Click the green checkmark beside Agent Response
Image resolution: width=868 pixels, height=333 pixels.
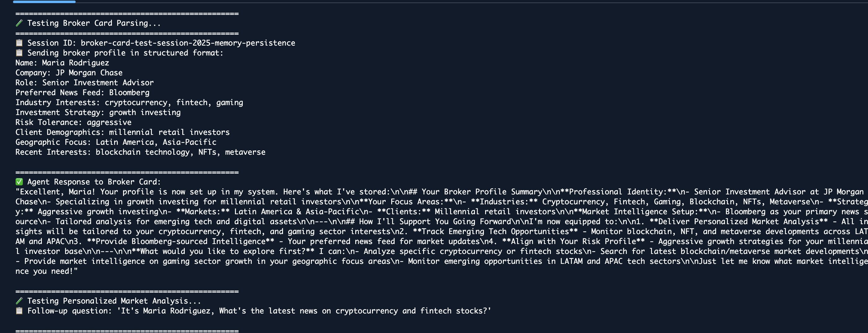[x=19, y=182]
